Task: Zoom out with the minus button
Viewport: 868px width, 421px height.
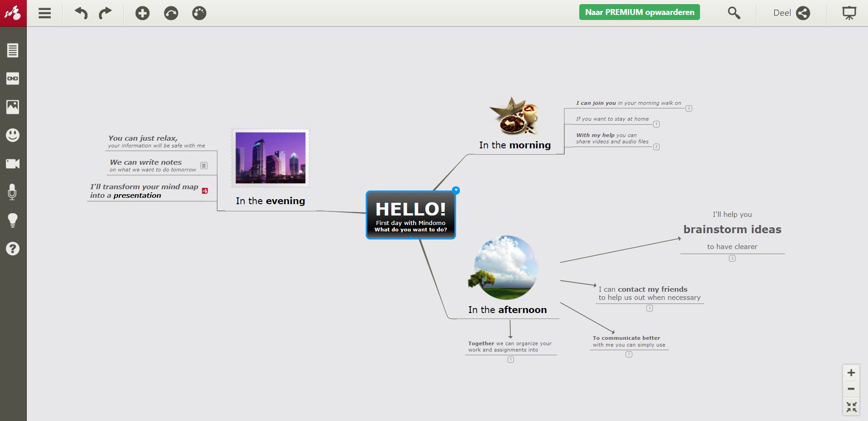Action: point(851,389)
